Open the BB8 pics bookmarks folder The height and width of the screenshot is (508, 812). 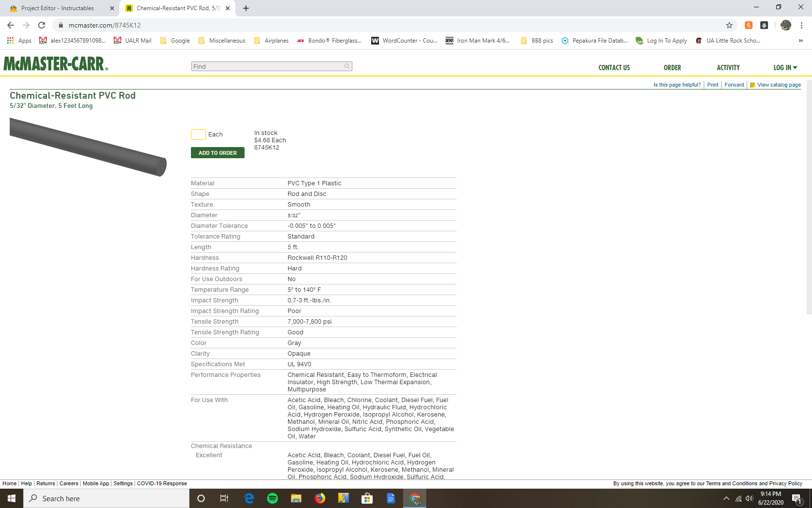[x=537, y=41]
